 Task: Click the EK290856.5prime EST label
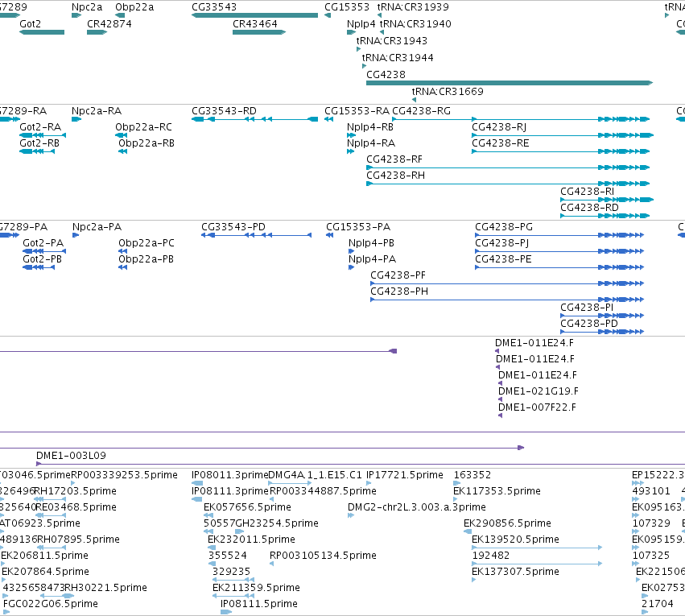508,523
